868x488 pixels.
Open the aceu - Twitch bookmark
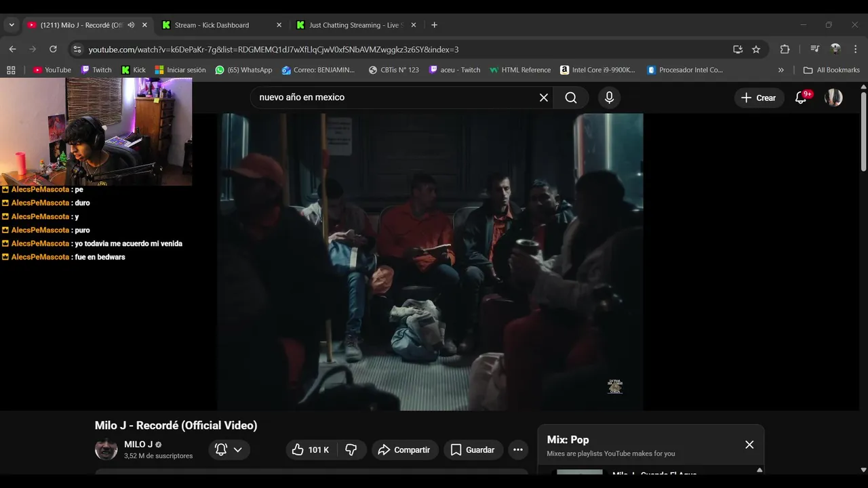(x=454, y=70)
